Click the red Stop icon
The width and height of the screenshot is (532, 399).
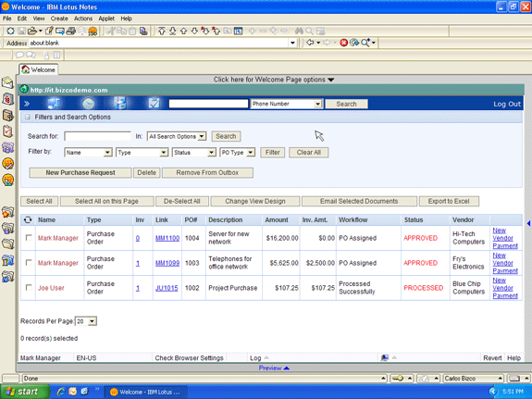click(343, 43)
